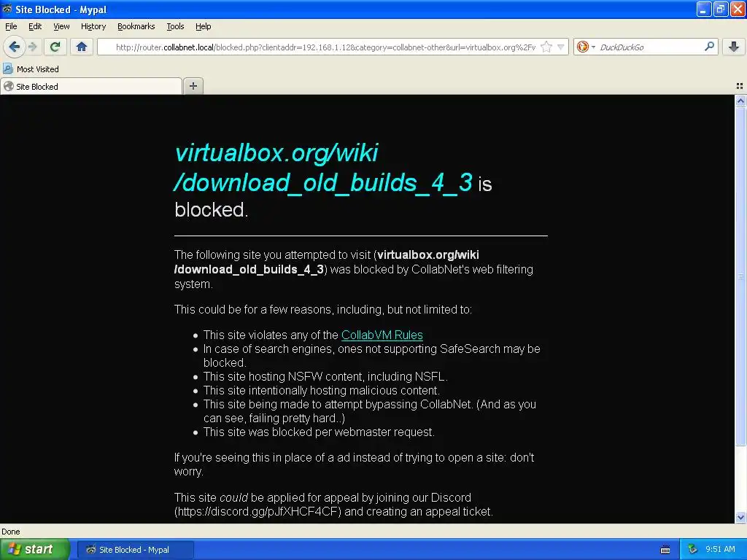Open the Bookmarks menu
The width and height of the screenshot is (747, 560).
coord(136,26)
